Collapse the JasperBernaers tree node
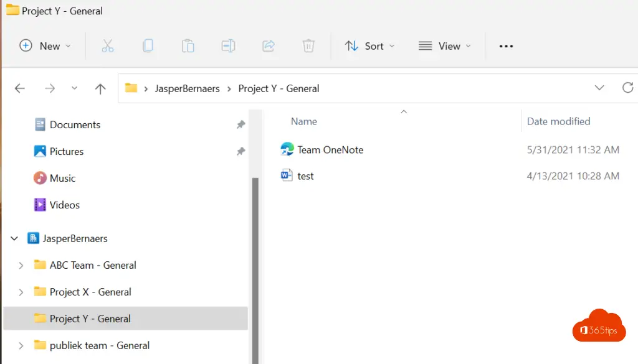 pos(14,238)
